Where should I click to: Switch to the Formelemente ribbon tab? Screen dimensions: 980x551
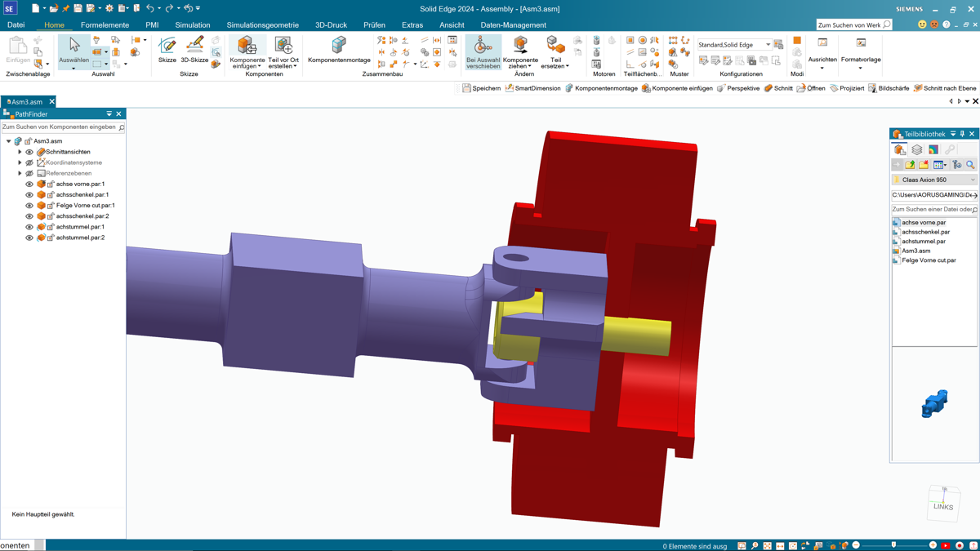(105, 25)
